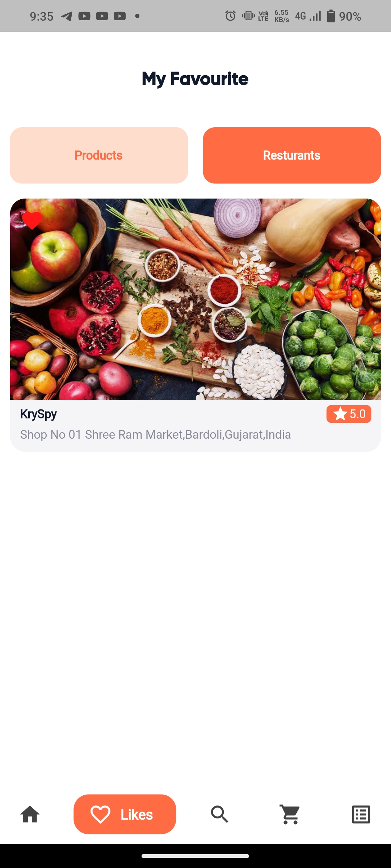Switch to the Products tab
The width and height of the screenshot is (391, 868).
coord(99,156)
